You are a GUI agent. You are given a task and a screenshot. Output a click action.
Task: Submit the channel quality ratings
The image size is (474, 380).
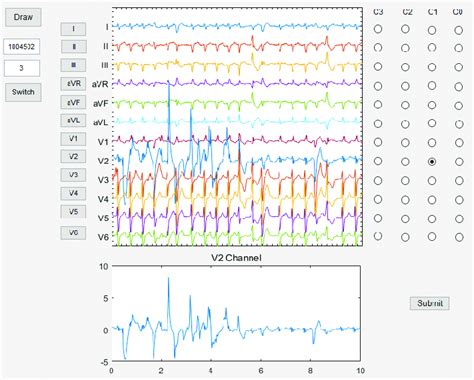[430, 303]
